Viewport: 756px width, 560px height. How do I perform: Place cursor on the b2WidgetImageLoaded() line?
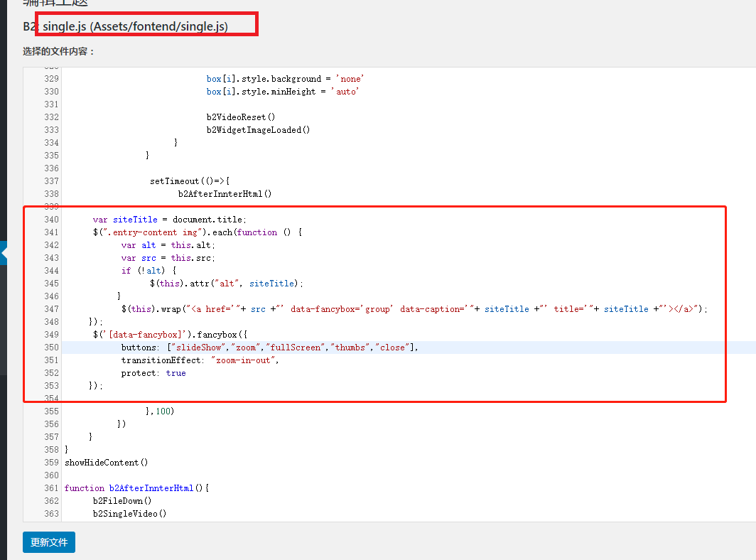point(258,130)
